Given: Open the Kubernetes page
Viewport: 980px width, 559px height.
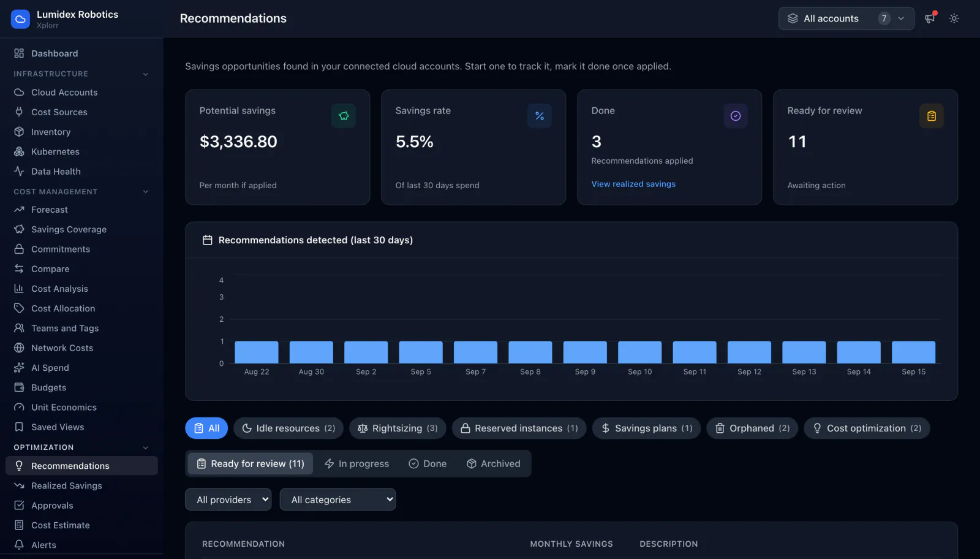Looking at the screenshot, I should 81,151.
